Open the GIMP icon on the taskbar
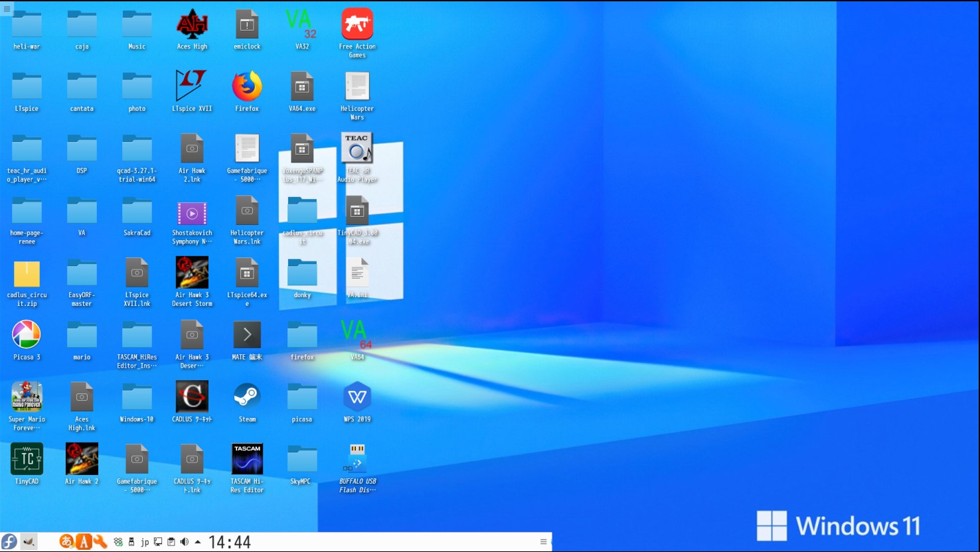Screen dimensions: 980x552 tap(29, 541)
